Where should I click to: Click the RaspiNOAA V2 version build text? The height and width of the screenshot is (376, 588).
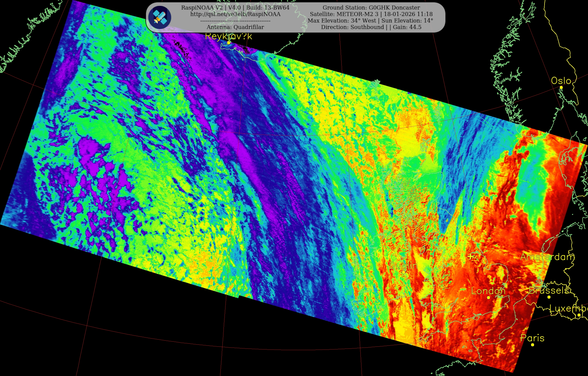click(x=235, y=8)
